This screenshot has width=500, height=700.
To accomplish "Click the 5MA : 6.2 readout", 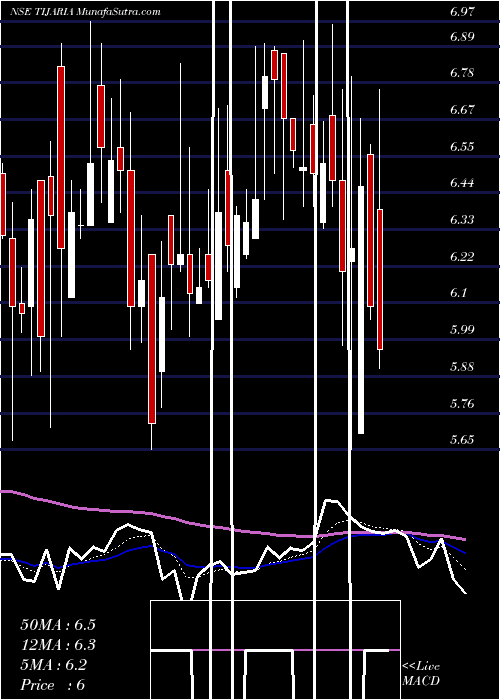I will click(x=53, y=665).
